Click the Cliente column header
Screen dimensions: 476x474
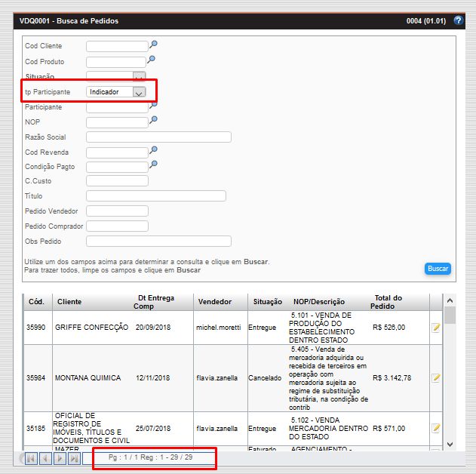(69, 302)
